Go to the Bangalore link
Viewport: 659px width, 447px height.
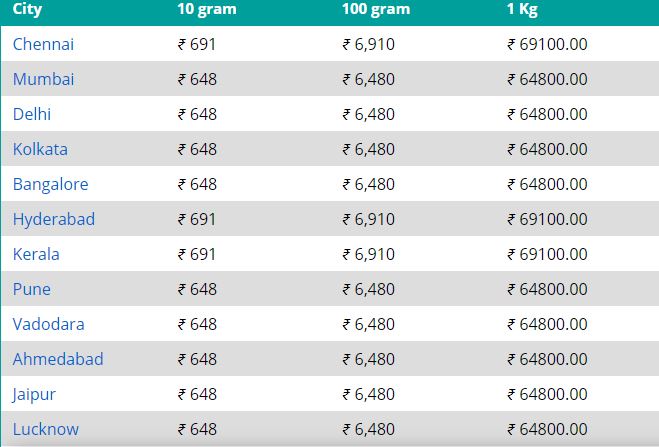[50, 184]
